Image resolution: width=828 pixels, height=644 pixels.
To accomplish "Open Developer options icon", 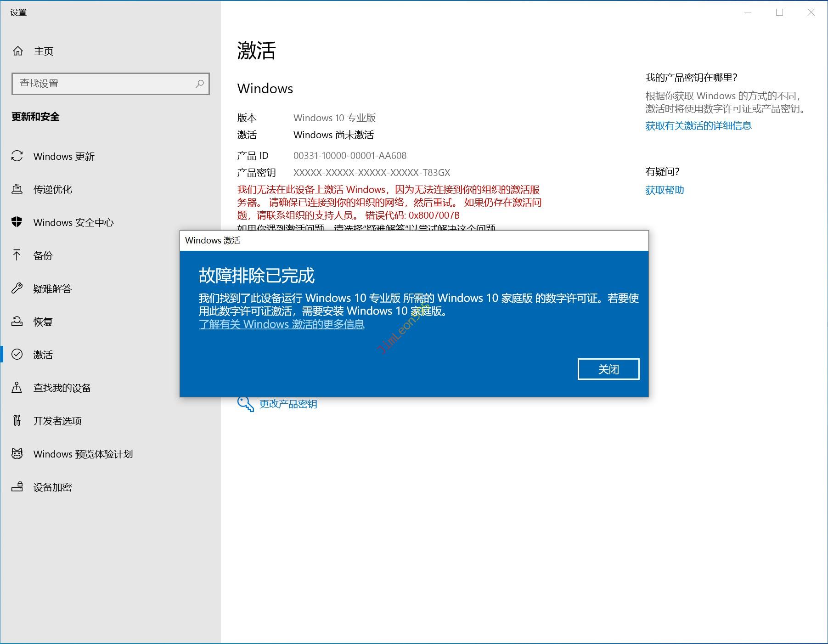I will [x=17, y=421].
